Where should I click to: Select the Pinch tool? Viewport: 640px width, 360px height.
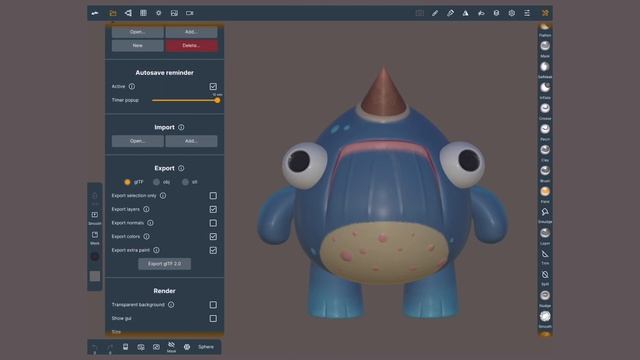tap(545, 131)
